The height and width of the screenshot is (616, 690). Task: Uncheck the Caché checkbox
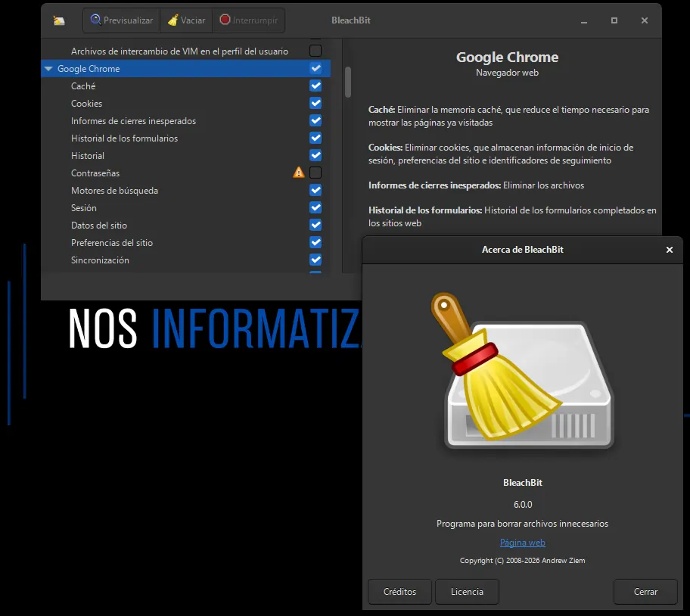(315, 86)
